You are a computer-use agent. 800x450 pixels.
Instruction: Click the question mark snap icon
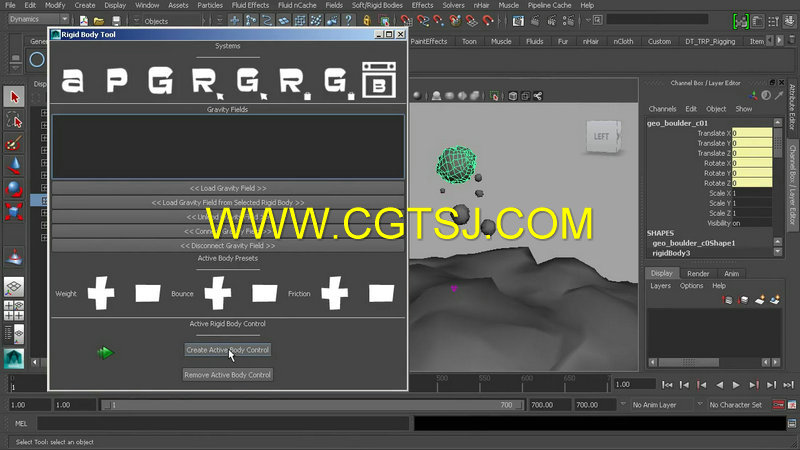(348, 20)
